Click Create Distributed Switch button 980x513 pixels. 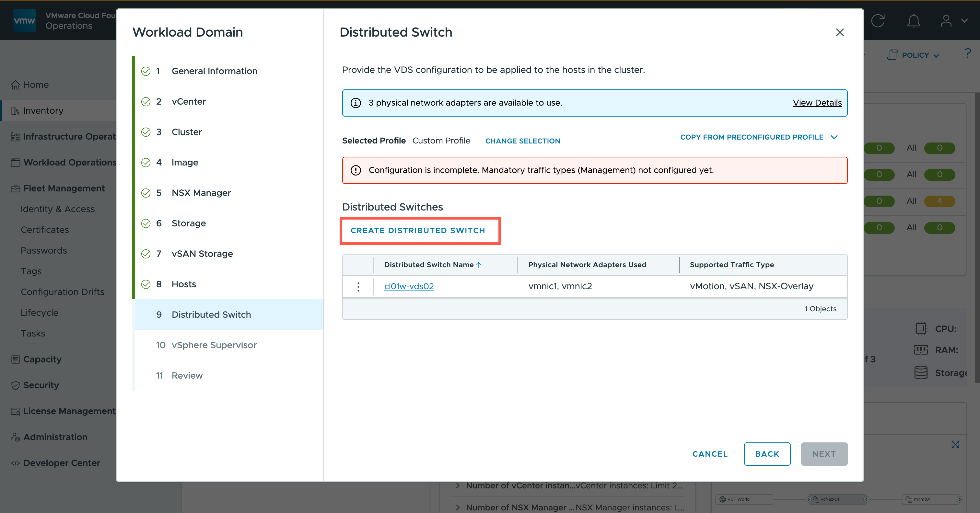417,231
